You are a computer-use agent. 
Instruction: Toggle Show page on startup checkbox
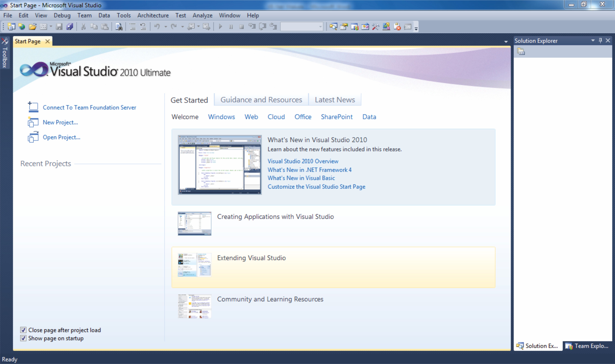pyautogui.click(x=23, y=338)
